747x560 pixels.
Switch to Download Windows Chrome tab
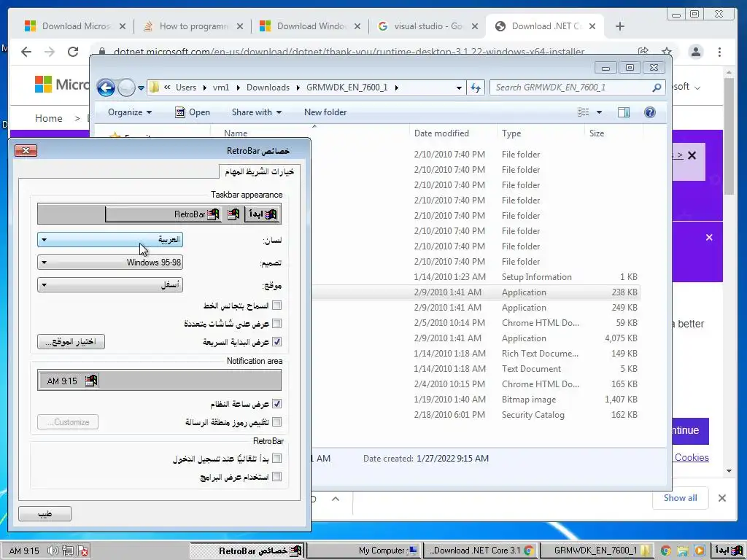click(310, 26)
